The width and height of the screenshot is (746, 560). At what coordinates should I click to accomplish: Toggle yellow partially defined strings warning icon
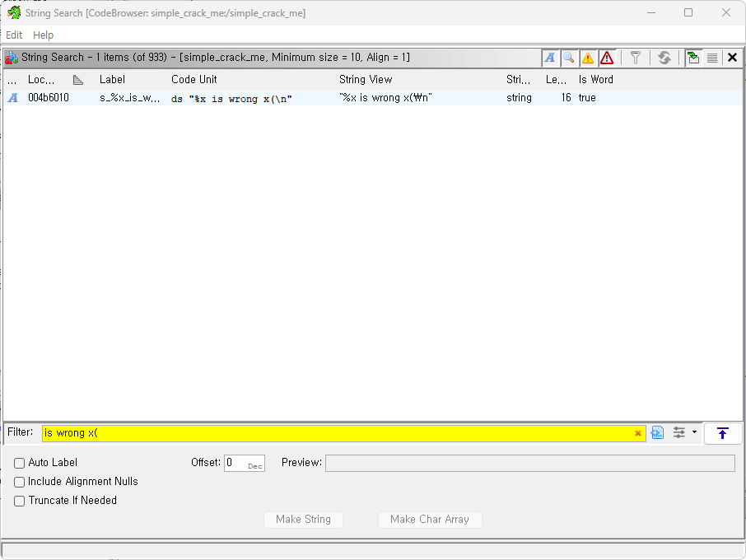coord(588,58)
